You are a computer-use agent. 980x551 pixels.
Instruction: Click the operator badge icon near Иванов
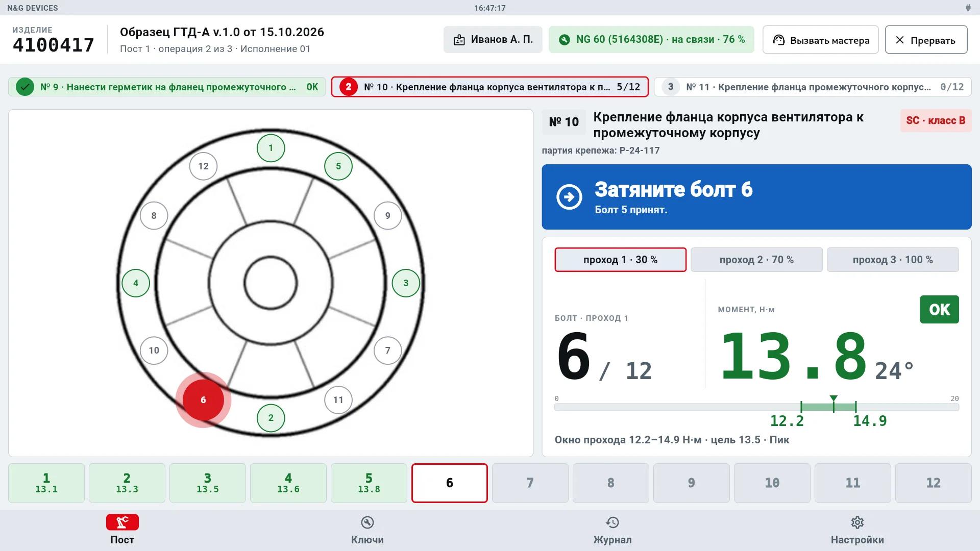tap(459, 40)
